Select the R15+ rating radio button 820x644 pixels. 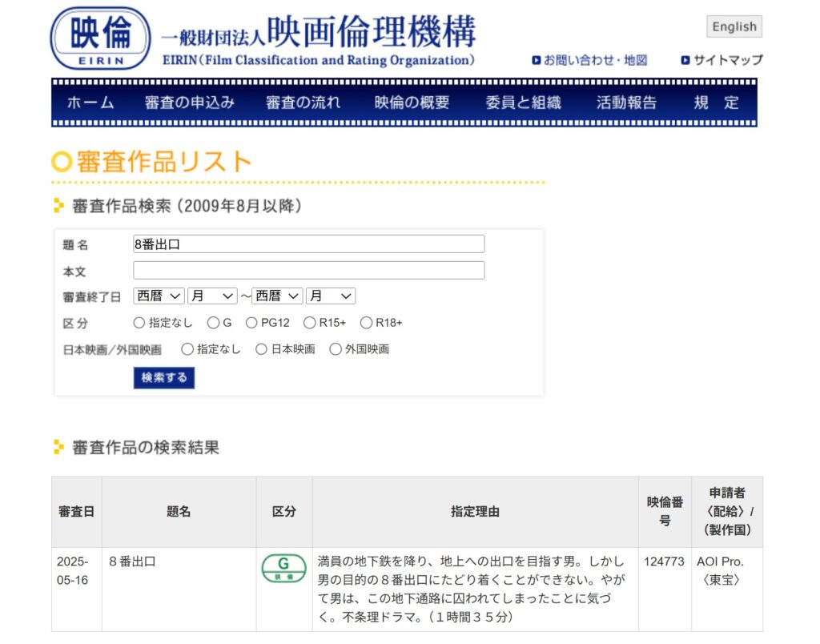click(x=310, y=323)
